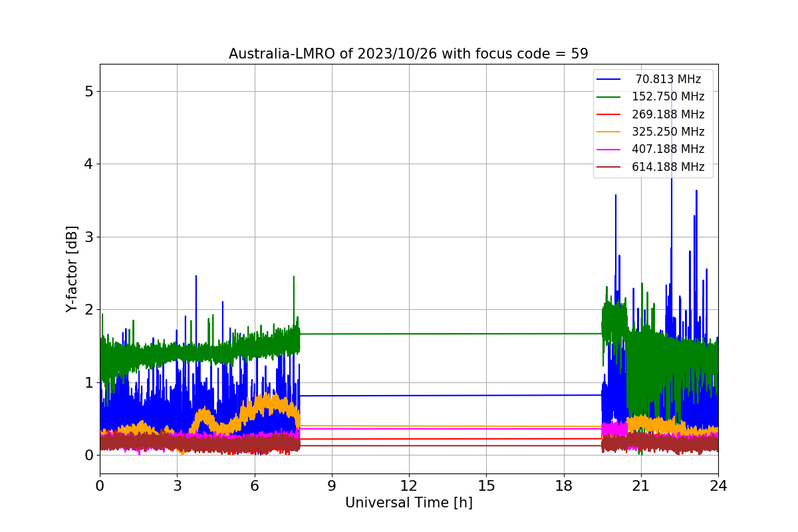Click y-axis tick label 4
This screenshot has height=532, width=798.
pos(89,164)
